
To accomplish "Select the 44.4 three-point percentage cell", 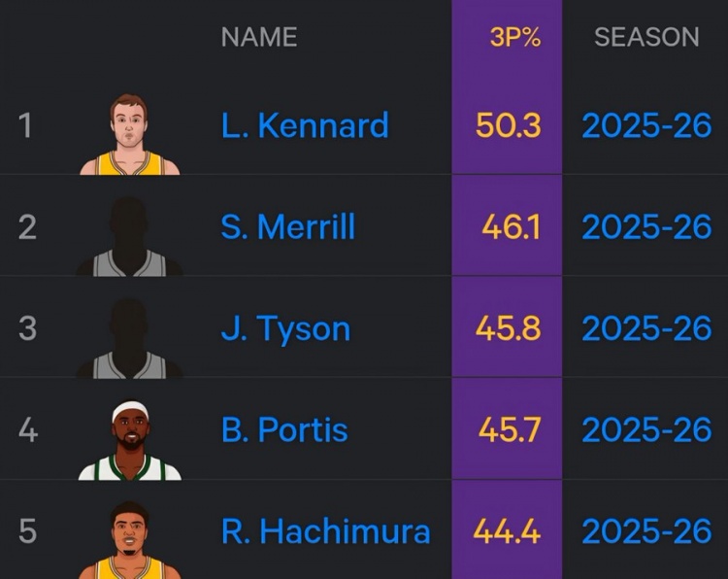I will [508, 531].
